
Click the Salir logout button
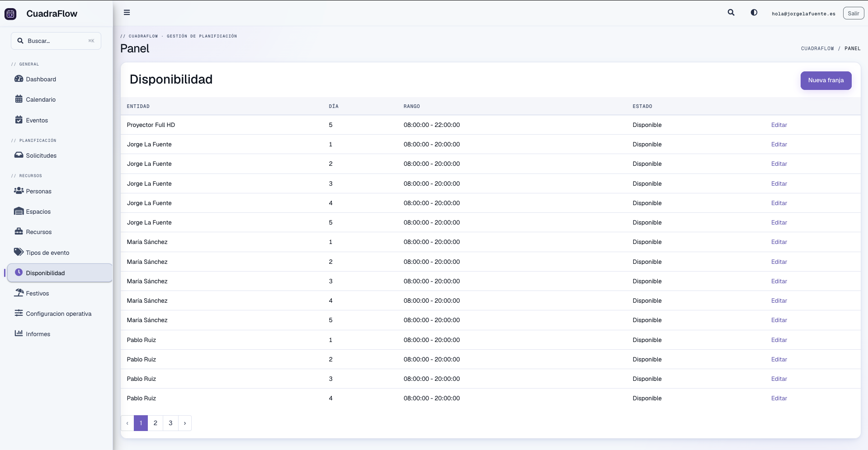click(x=854, y=14)
